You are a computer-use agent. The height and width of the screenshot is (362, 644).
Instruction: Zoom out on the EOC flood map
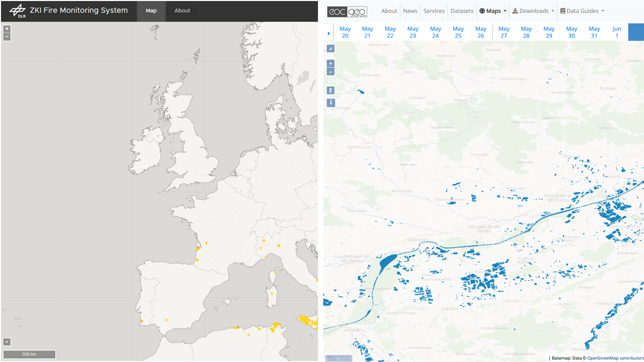pos(331,72)
